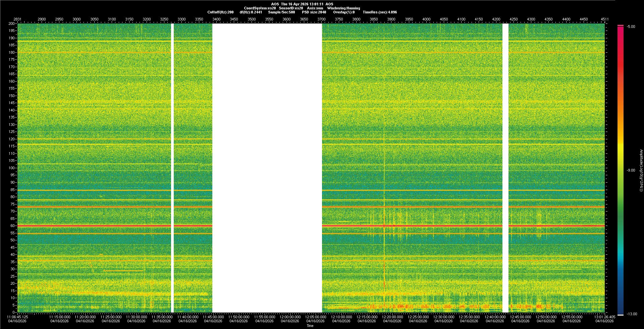Click the Sample/Sec:500 header text
Screen dimensions: 644x329
[281, 12]
